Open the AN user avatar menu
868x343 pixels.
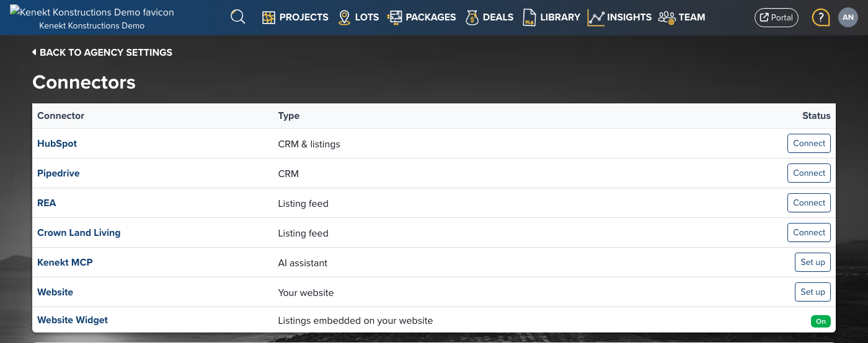848,17
